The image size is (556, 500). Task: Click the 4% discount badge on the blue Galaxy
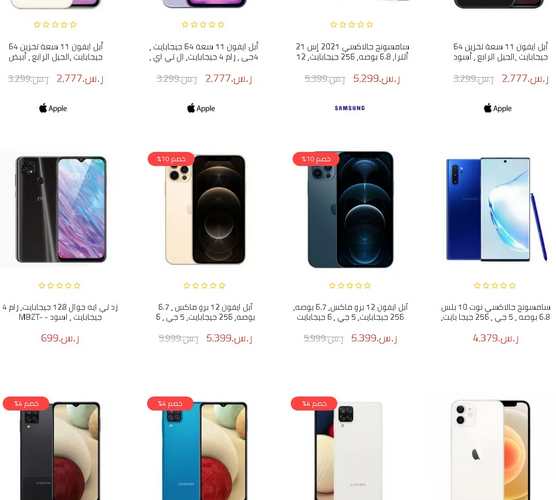(x=170, y=404)
